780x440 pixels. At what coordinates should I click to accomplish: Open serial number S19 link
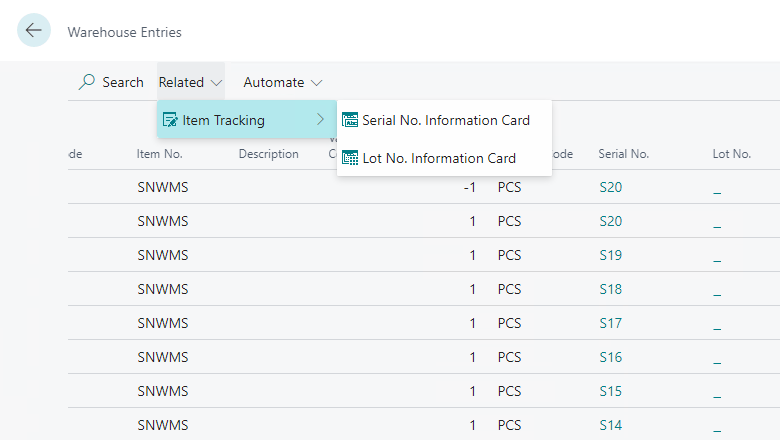(611, 256)
